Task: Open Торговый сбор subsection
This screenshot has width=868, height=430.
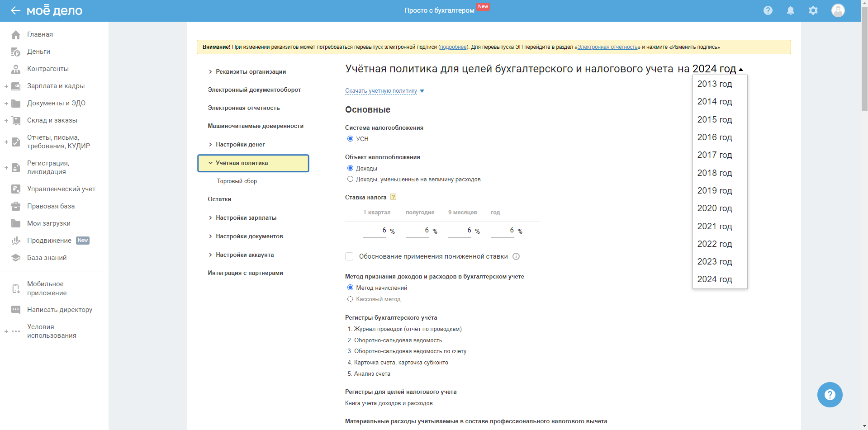Action: click(x=237, y=181)
